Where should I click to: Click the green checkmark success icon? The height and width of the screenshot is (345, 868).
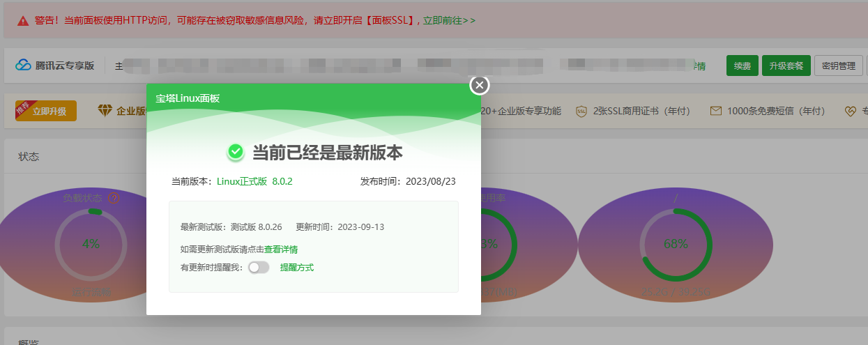coord(236,152)
